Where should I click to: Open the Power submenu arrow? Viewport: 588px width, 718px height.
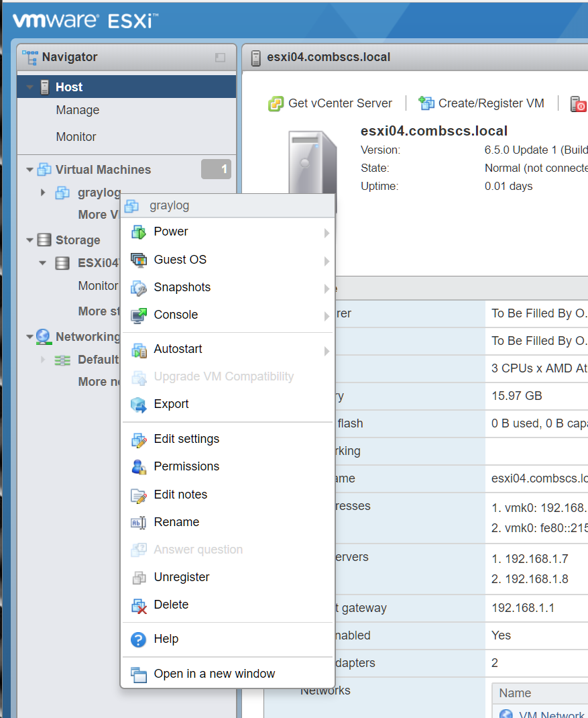[327, 233]
